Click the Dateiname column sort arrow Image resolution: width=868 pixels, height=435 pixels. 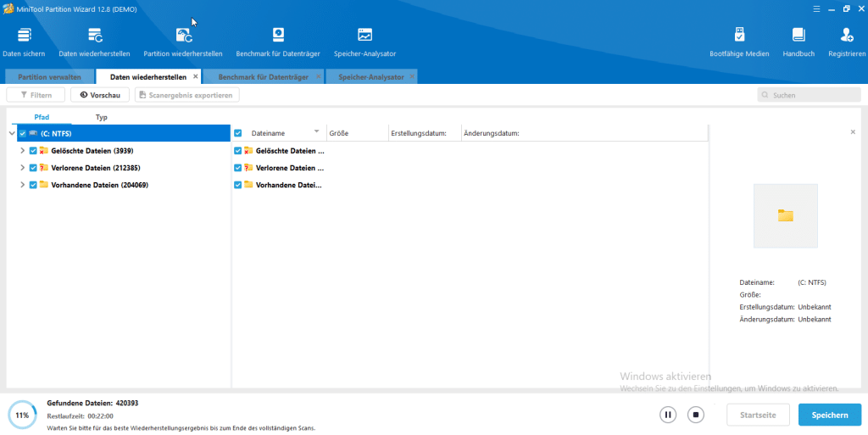[317, 131]
